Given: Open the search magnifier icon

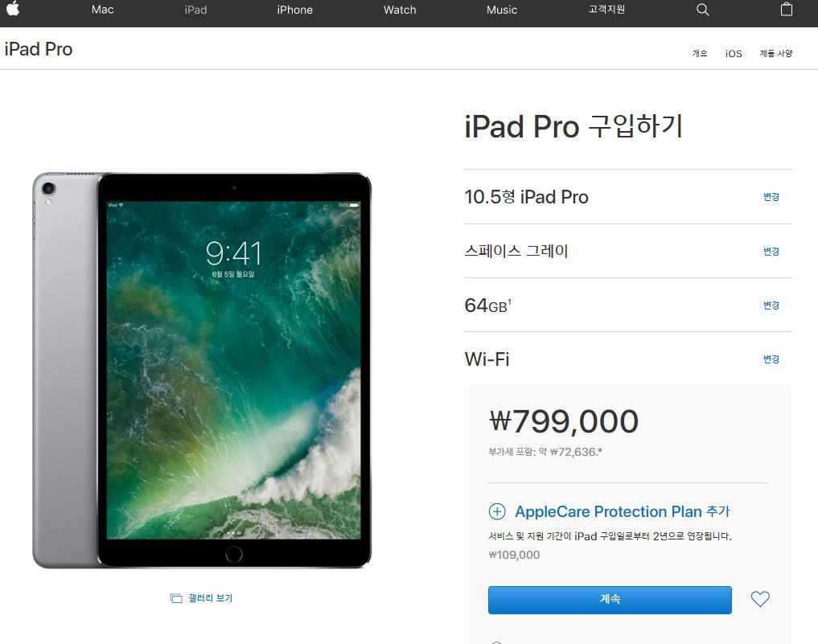Looking at the screenshot, I should click(703, 10).
